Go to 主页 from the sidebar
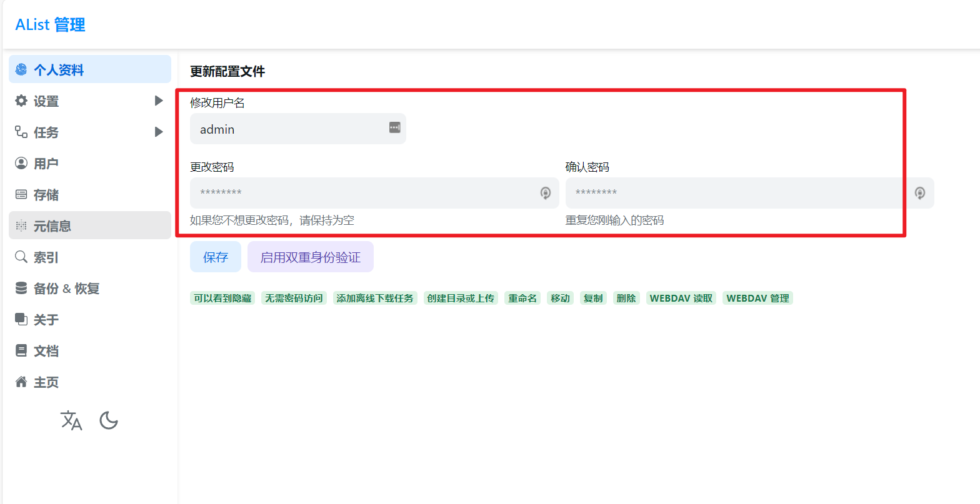The image size is (980, 504). click(90, 382)
